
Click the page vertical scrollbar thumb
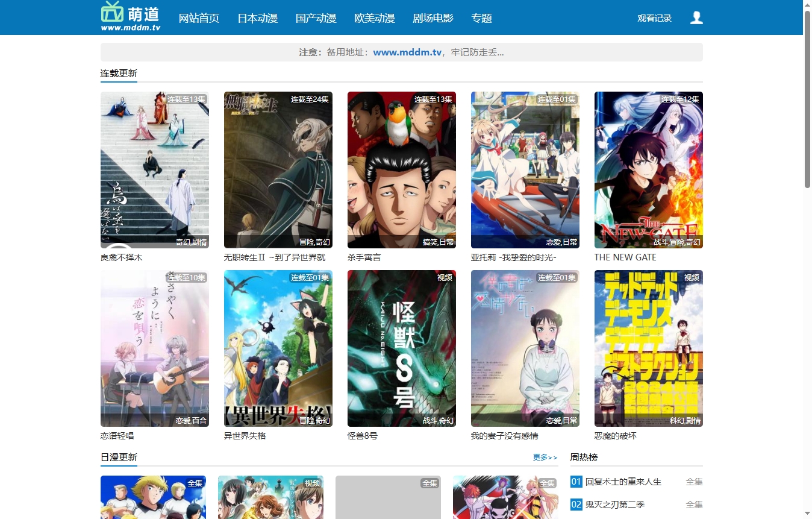pyautogui.click(x=807, y=99)
